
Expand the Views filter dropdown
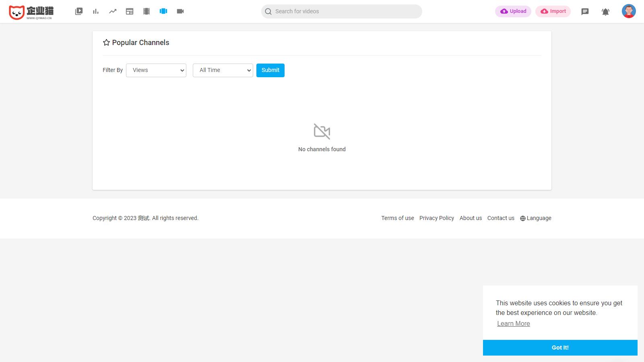156,70
